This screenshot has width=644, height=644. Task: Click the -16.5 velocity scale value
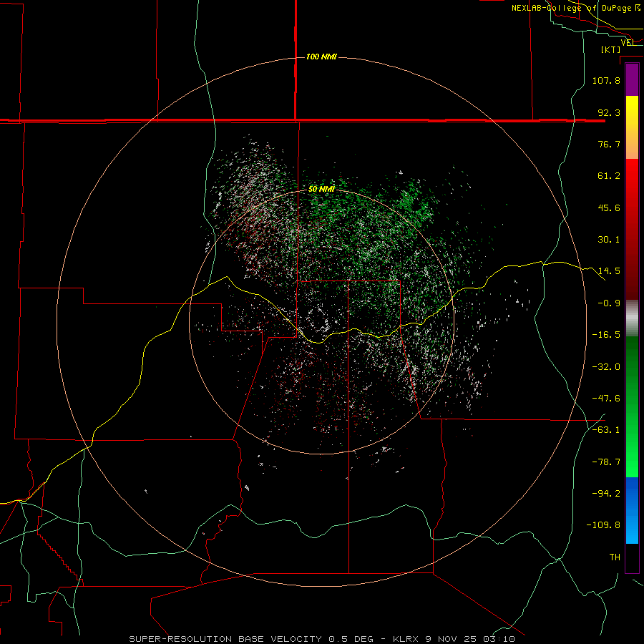[x=606, y=335]
